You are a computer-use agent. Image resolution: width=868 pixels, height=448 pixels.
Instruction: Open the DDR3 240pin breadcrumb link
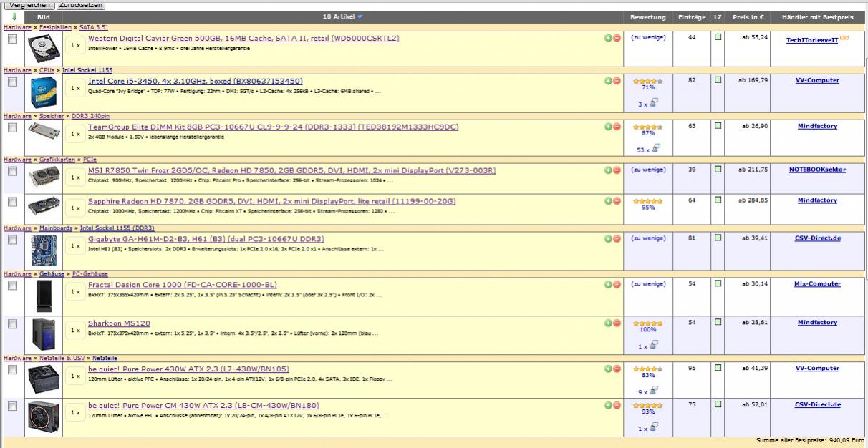[x=90, y=115]
